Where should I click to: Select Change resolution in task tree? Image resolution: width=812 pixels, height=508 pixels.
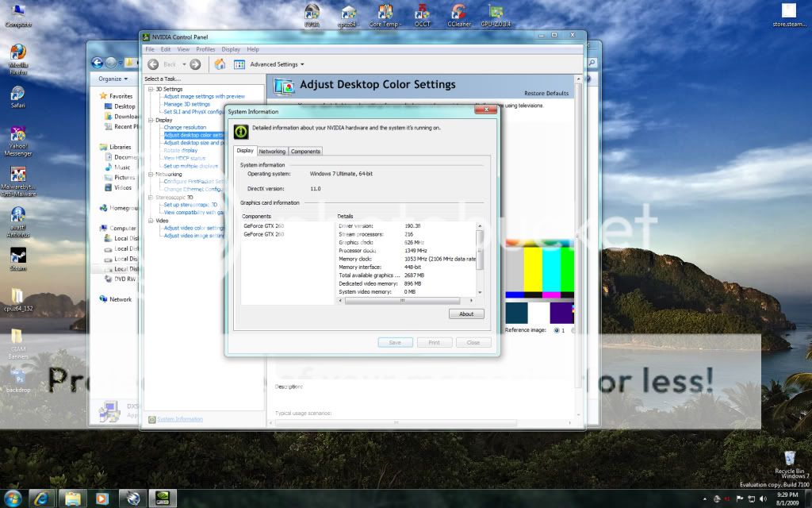click(185, 127)
